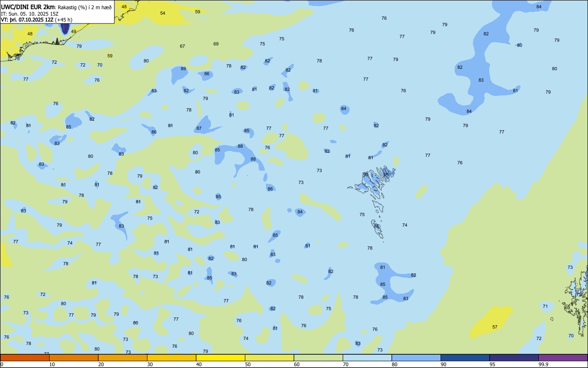
Task: Click the light green 60–70 legend swatch
Action: click(318, 357)
